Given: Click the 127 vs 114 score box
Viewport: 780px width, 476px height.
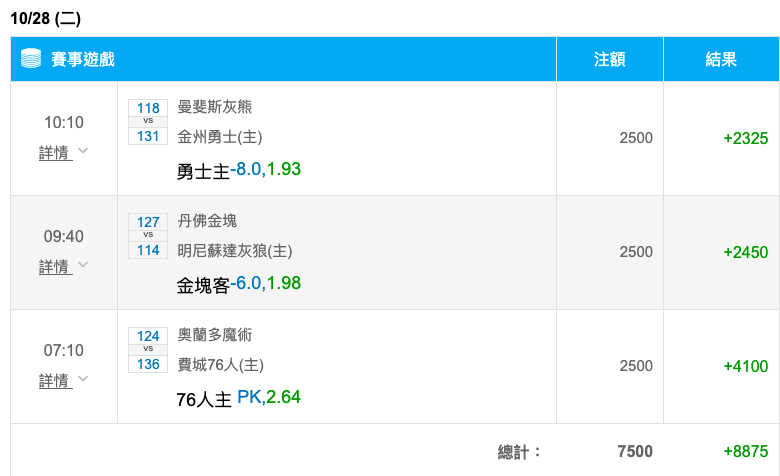Looking at the screenshot, I should pyautogui.click(x=148, y=236).
